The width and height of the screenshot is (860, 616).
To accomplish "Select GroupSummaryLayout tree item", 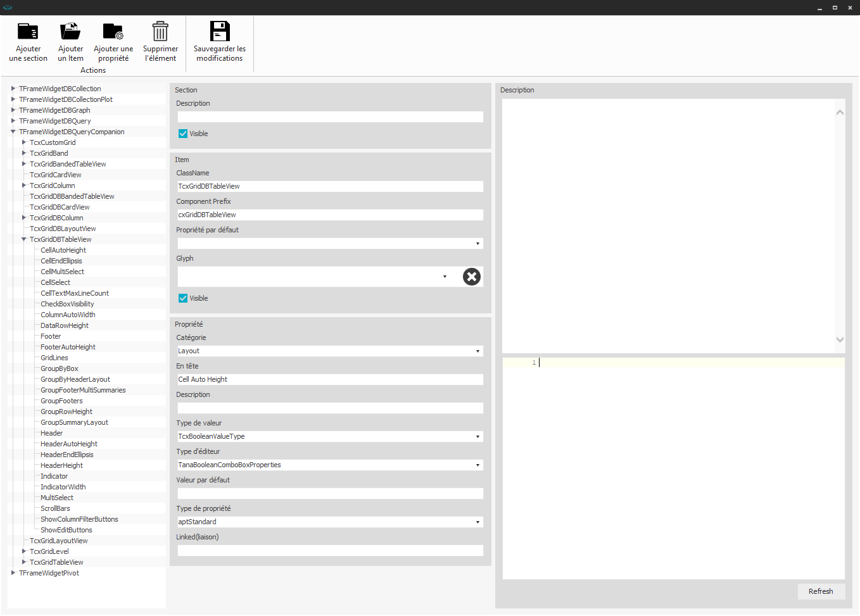I will click(x=74, y=422).
